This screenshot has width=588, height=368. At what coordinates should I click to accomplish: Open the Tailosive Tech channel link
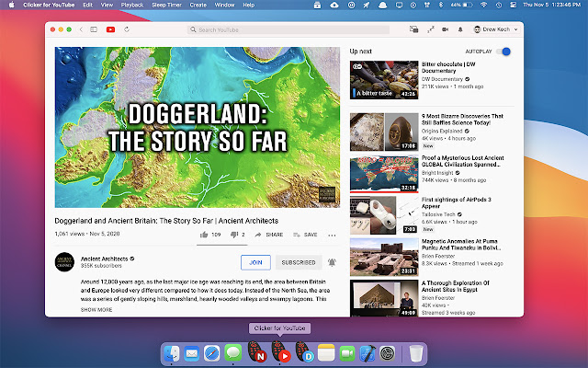click(x=438, y=214)
